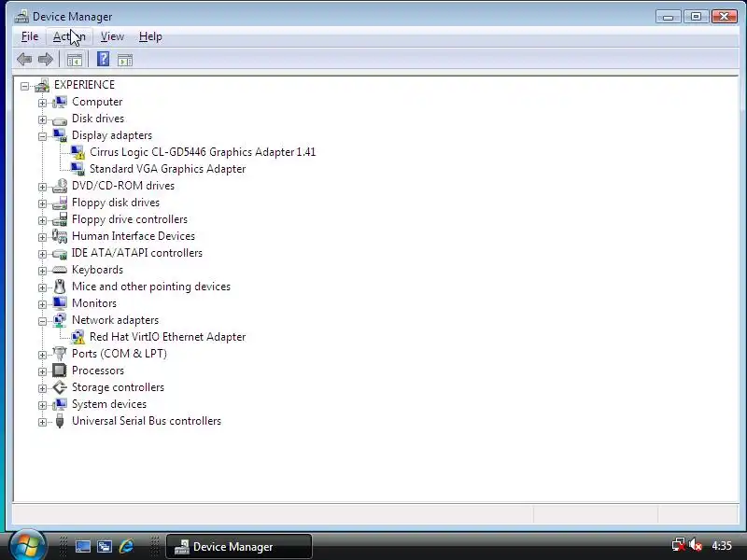Expand the DVD/CD-ROM drives node

pyautogui.click(x=42, y=188)
